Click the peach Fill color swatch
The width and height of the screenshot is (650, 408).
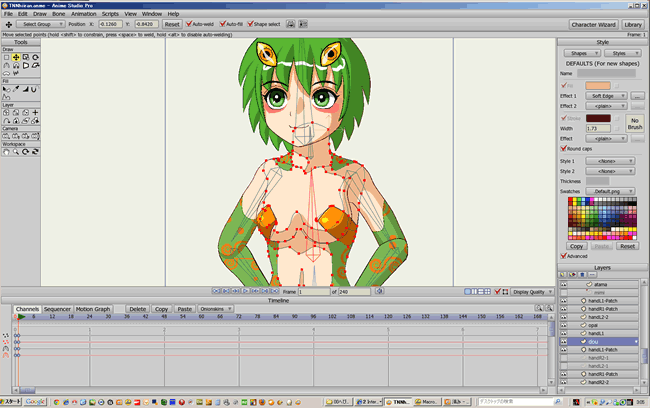tap(598, 85)
